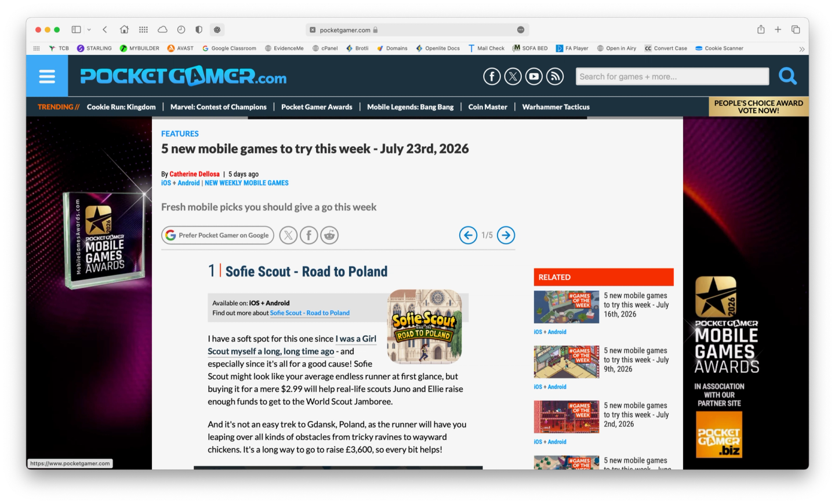835x504 pixels.
Task: Click the magnifying glass search icon
Action: click(787, 76)
